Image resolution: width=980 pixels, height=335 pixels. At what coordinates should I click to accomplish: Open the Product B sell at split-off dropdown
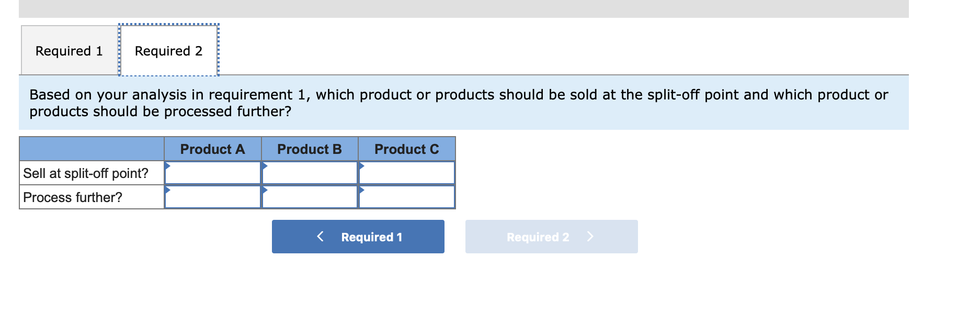coord(310,173)
